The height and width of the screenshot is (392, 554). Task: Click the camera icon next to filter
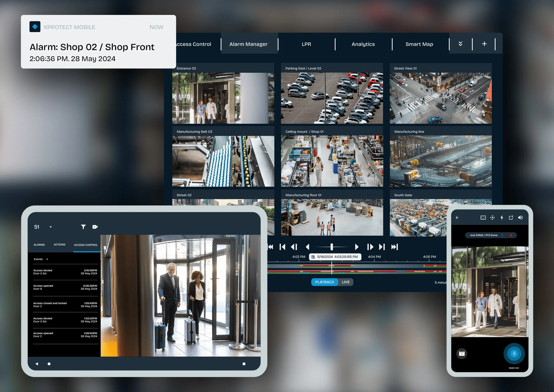coord(95,227)
